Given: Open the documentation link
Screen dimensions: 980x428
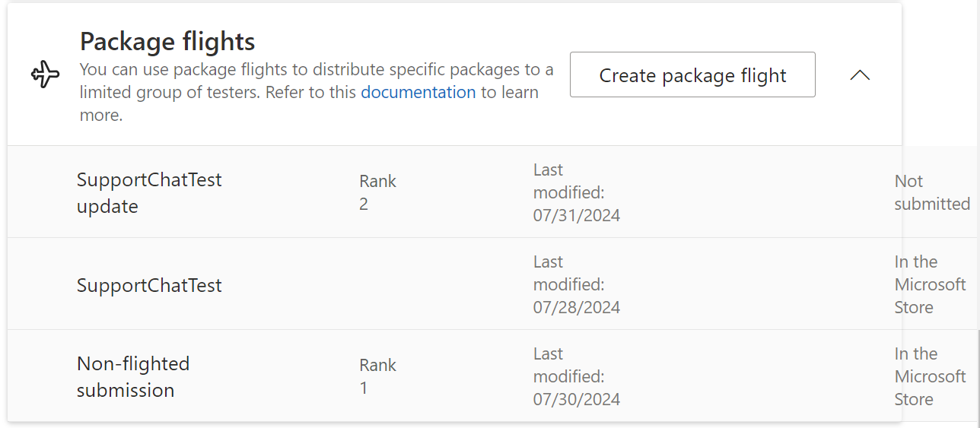Looking at the screenshot, I should (x=418, y=93).
